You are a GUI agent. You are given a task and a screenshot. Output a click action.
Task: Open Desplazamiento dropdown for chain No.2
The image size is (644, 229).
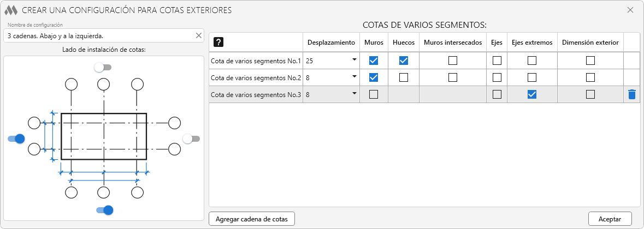pyautogui.click(x=354, y=76)
